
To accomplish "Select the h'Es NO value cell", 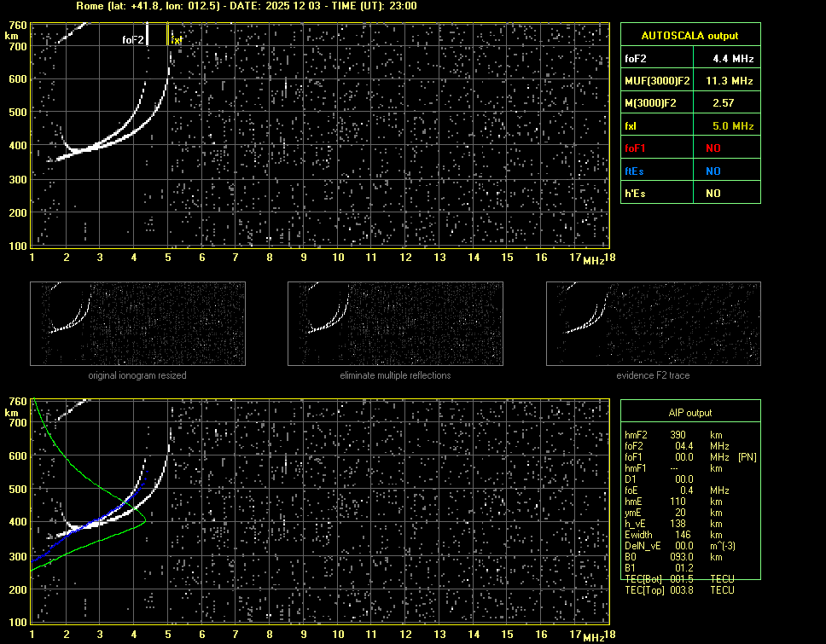I will point(713,194).
